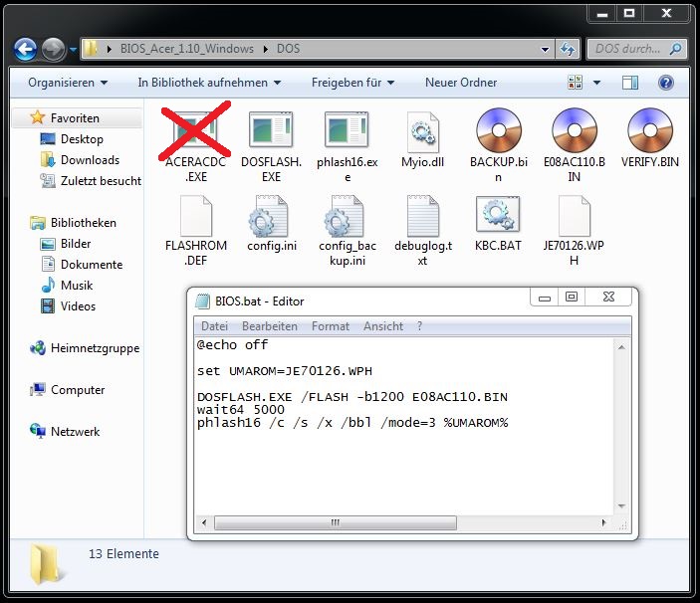Open Format menu in Editor
The width and height of the screenshot is (700, 603).
331,326
